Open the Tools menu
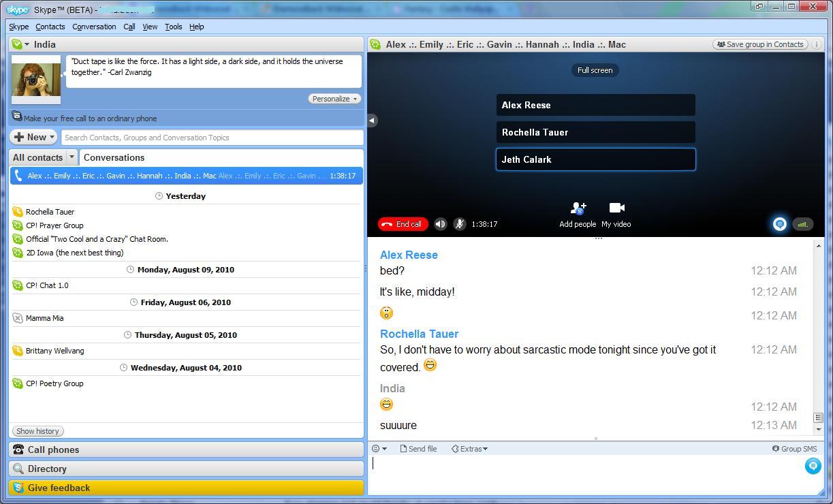Screen dimensions: 833x504 tap(173, 27)
